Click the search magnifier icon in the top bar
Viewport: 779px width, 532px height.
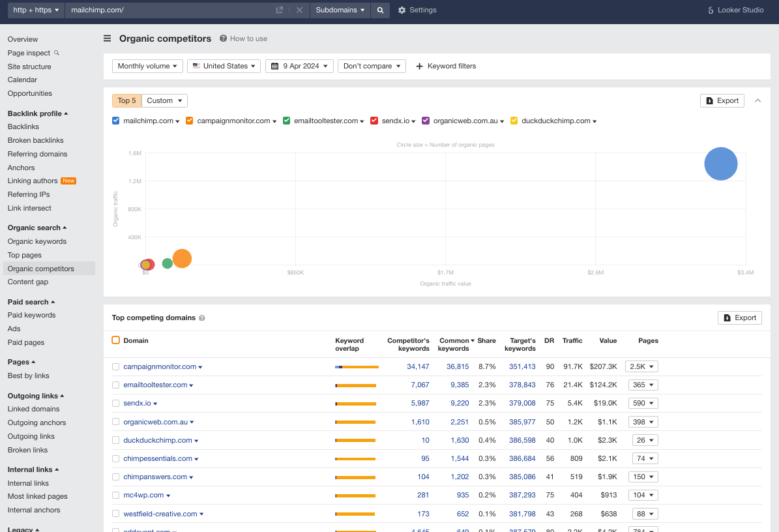(x=380, y=10)
